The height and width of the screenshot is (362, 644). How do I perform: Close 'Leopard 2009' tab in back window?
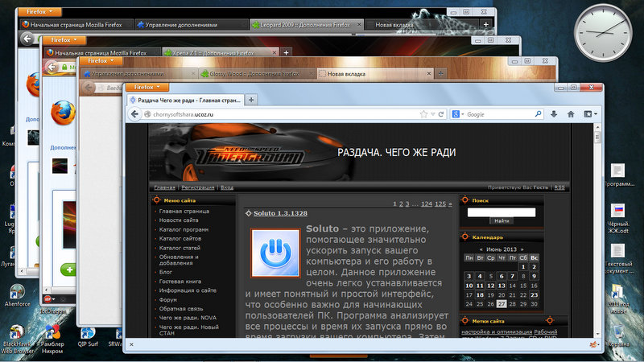(x=359, y=25)
